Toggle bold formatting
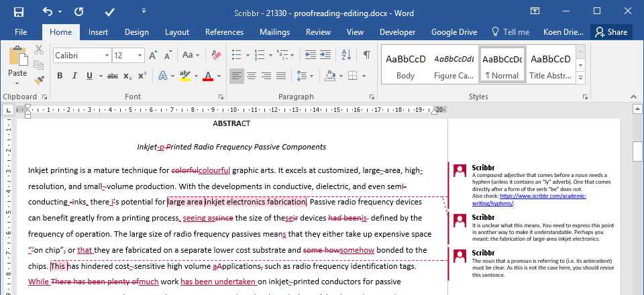The height and width of the screenshot is (295, 644). 60,76
